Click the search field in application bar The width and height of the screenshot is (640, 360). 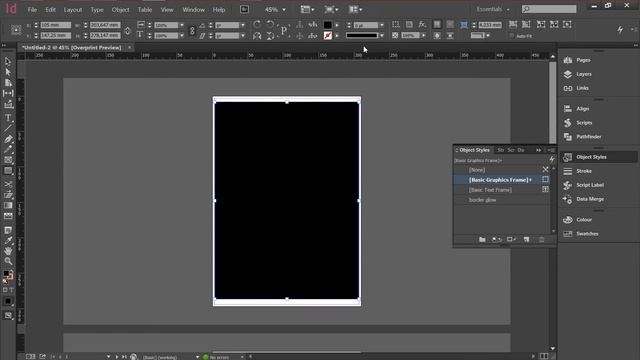549,9
